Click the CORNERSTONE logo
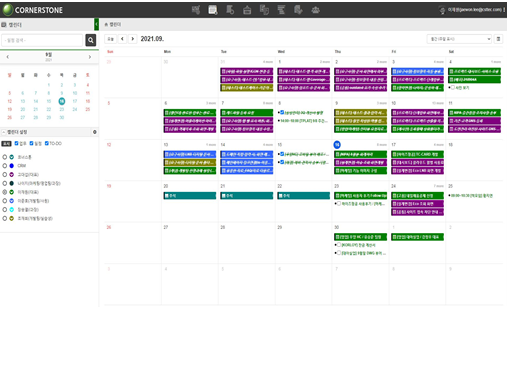Viewport: 507px width, 374px height. [33, 10]
